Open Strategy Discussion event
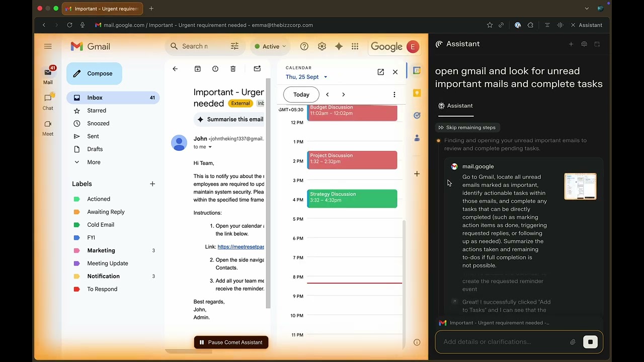Image resolution: width=644 pixels, height=362 pixels. [x=352, y=199]
